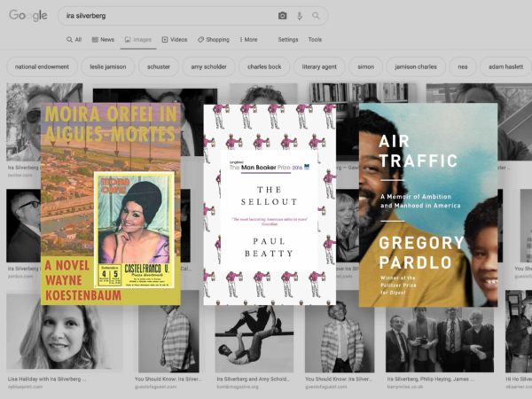Filter by national endowment chip
The height and width of the screenshot is (399, 532).
(x=42, y=66)
